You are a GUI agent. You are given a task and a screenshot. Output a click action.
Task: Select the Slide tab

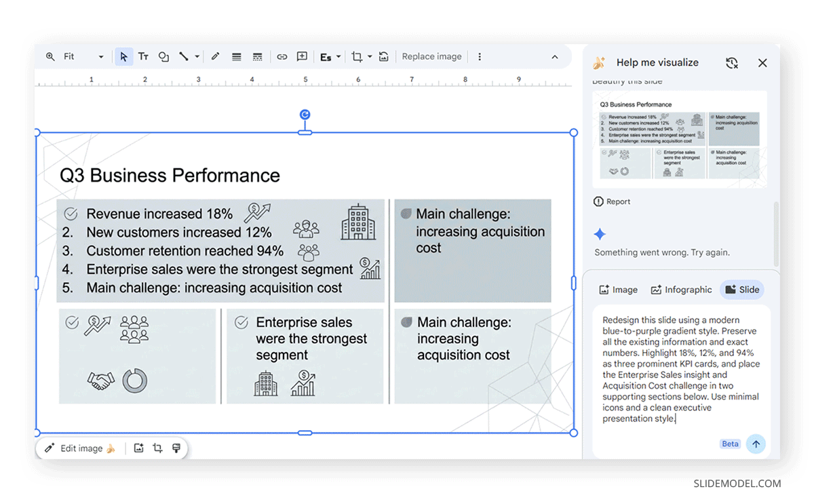tap(742, 290)
